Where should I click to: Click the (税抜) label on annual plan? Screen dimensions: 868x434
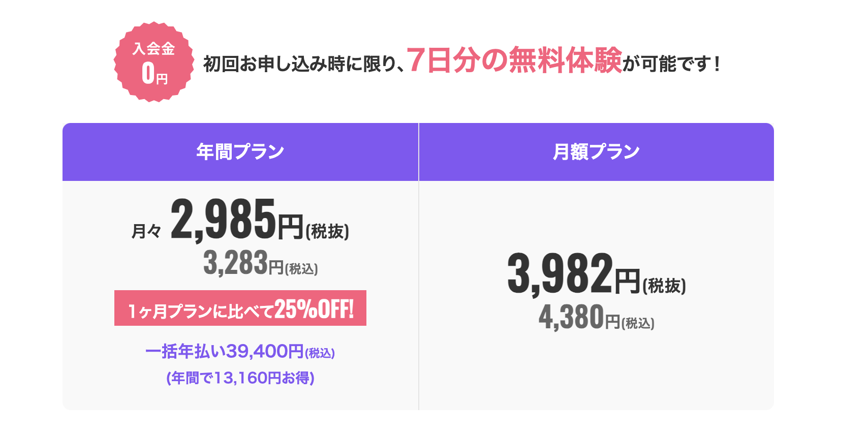(327, 231)
